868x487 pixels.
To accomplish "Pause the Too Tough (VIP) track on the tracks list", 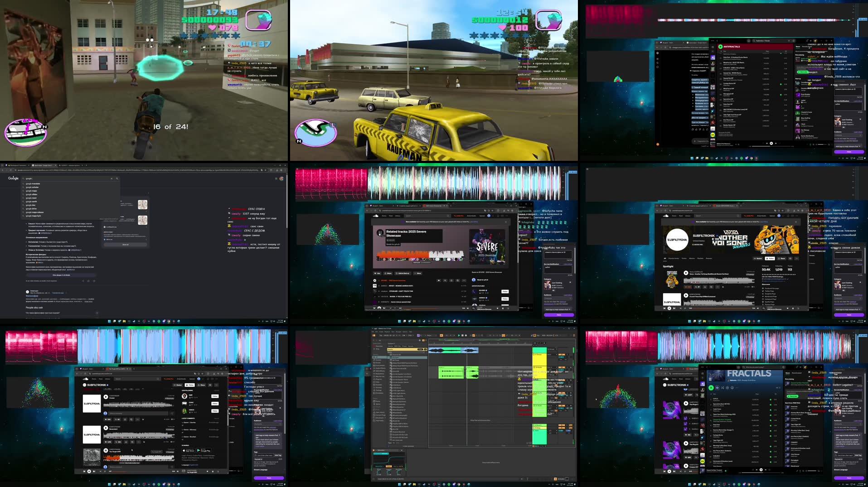I will point(106,450).
